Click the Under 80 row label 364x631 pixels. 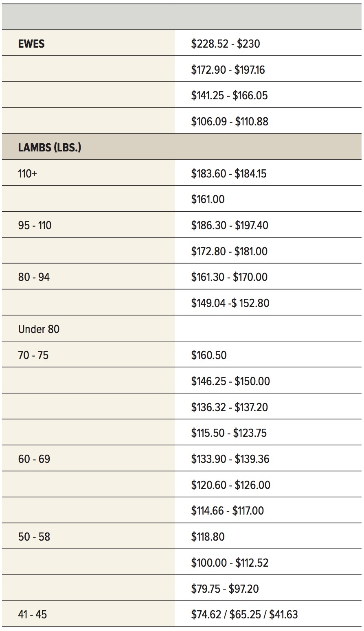tap(39, 329)
